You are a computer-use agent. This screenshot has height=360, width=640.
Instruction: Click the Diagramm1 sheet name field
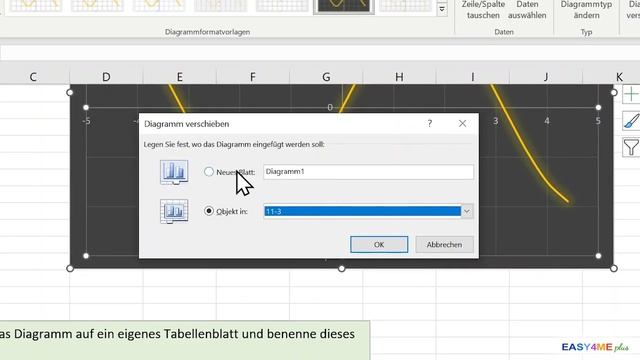pos(368,172)
